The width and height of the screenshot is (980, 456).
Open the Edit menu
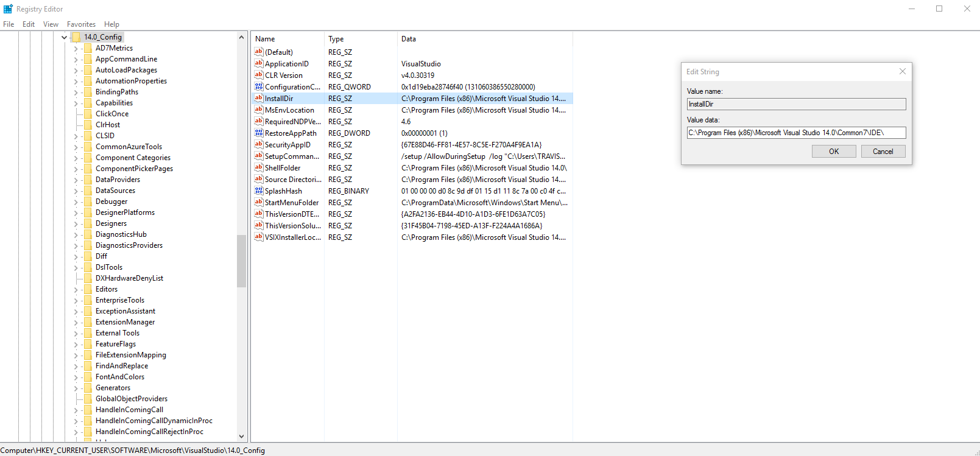pos(29,24)
